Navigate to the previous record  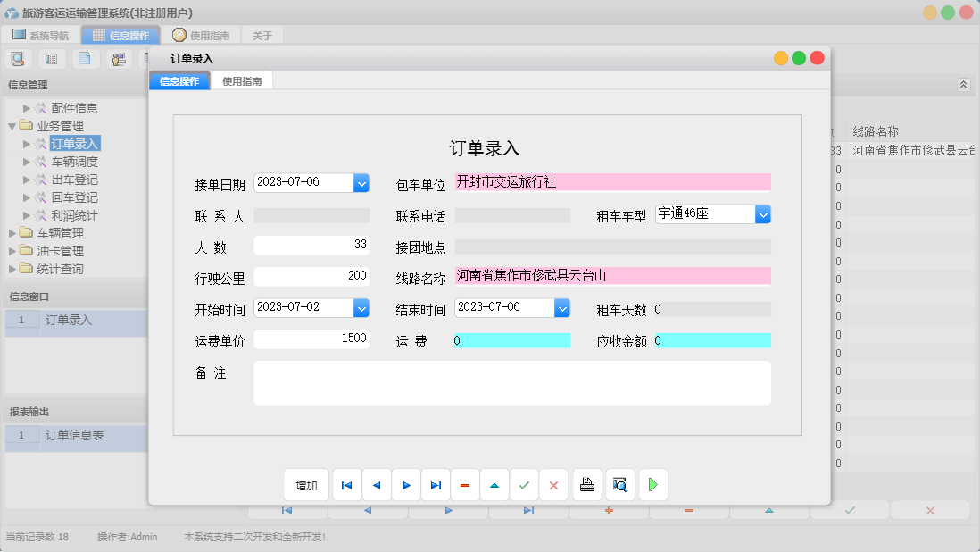point(376,484)
